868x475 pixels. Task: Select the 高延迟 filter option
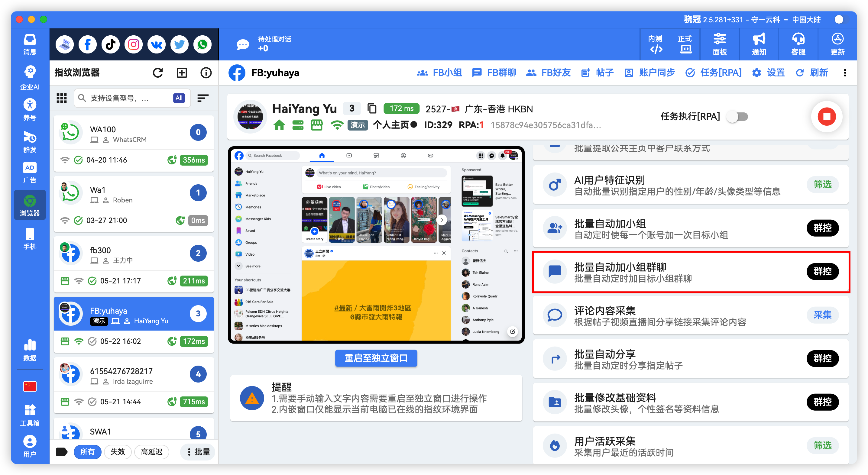(x=152, y=452)
